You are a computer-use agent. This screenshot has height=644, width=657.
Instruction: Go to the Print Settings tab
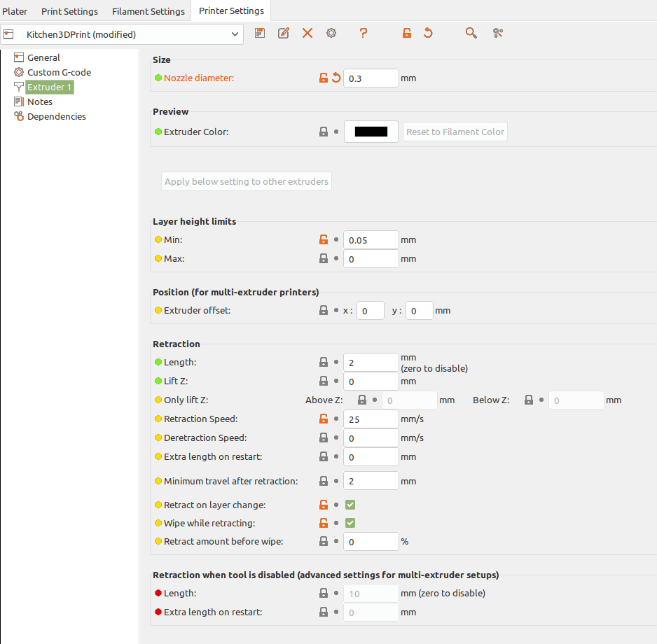tap(69, 11)
